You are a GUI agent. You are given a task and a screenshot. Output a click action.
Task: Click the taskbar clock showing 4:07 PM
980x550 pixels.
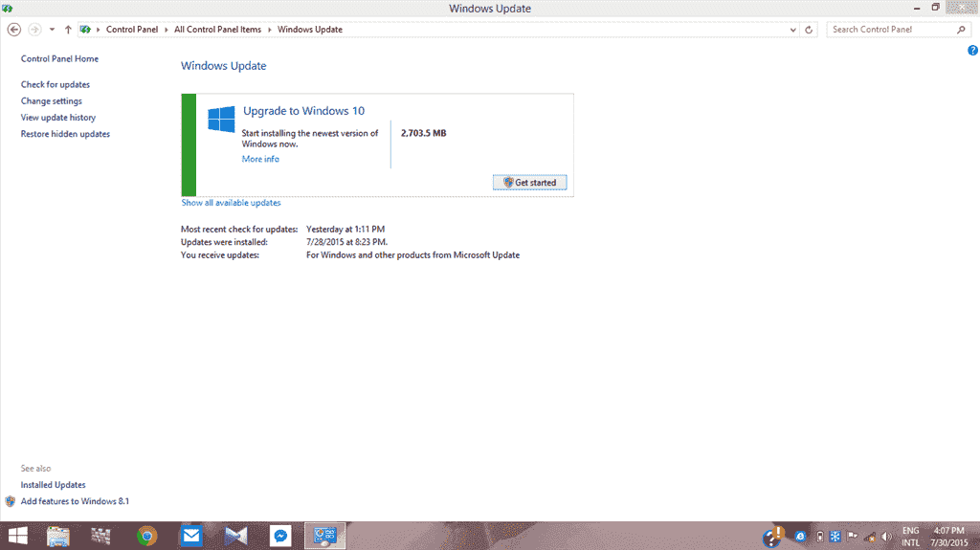(x=948, y=537)
